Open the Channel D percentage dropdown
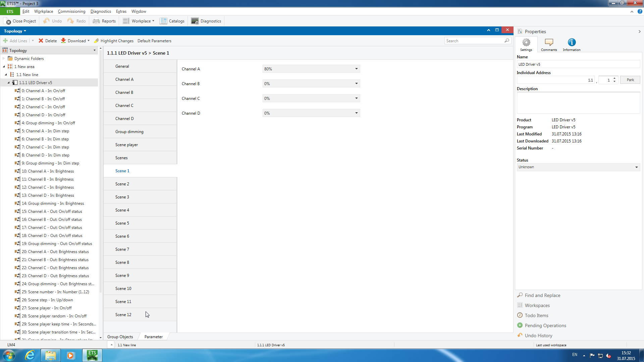The image size is (644, 362). coord(356,113)
